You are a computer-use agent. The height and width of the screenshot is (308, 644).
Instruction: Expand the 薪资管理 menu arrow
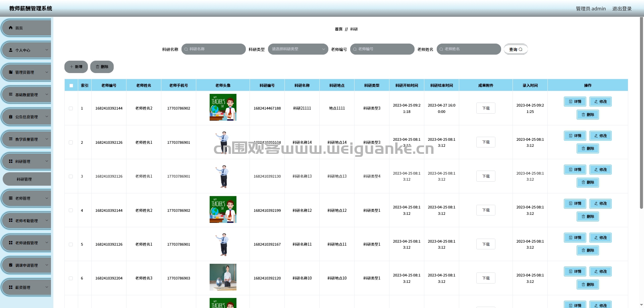47,287
